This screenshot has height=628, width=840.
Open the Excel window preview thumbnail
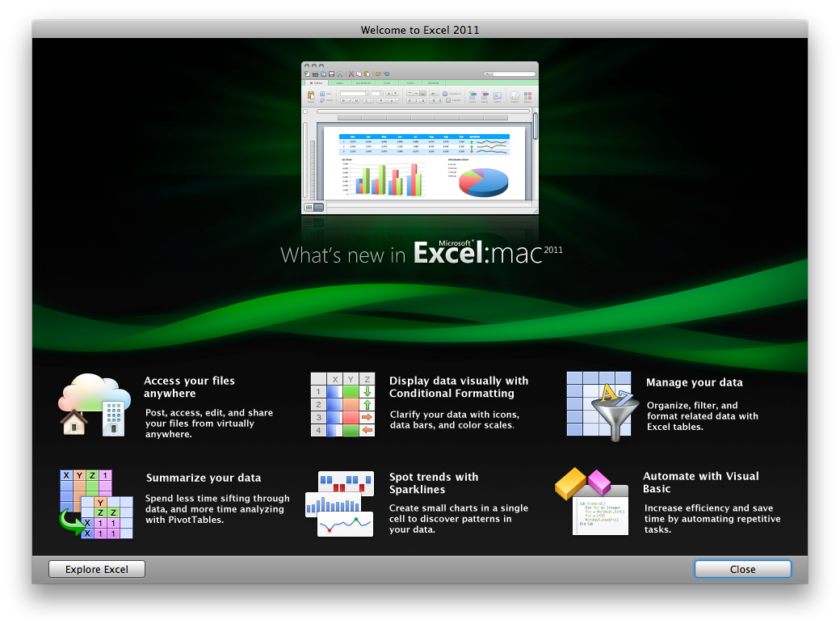(420, 138)
